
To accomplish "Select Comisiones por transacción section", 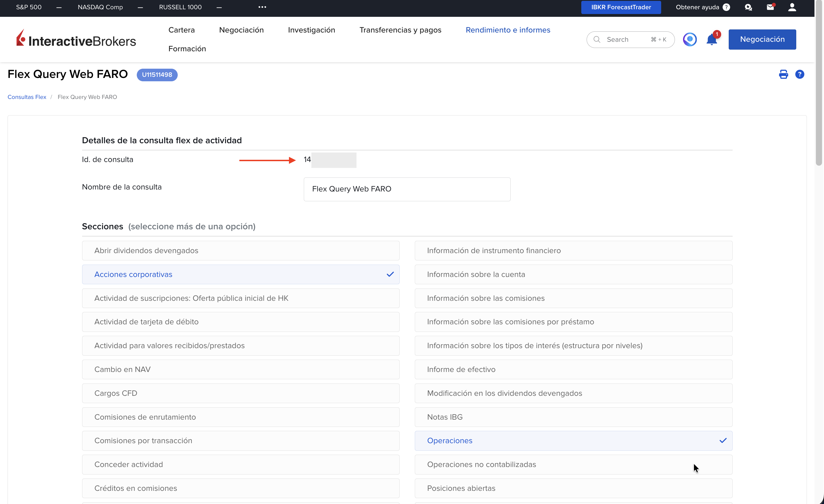I will (x=241, y=441).
